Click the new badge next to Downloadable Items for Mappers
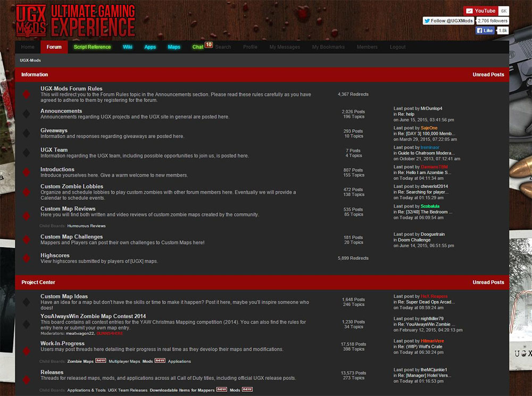 pyautogui.click(x=221, y=389)
